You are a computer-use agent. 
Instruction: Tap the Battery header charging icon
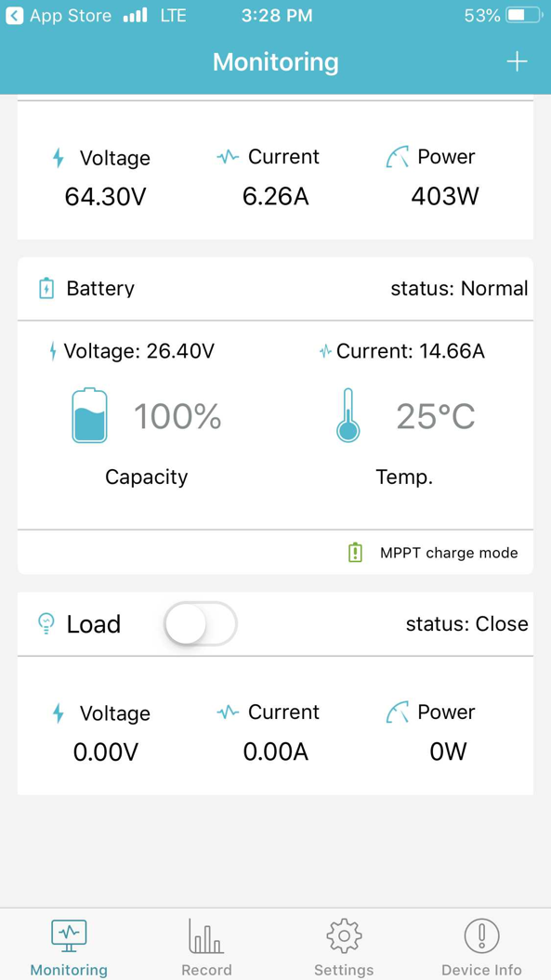click(x=46, y=288)
